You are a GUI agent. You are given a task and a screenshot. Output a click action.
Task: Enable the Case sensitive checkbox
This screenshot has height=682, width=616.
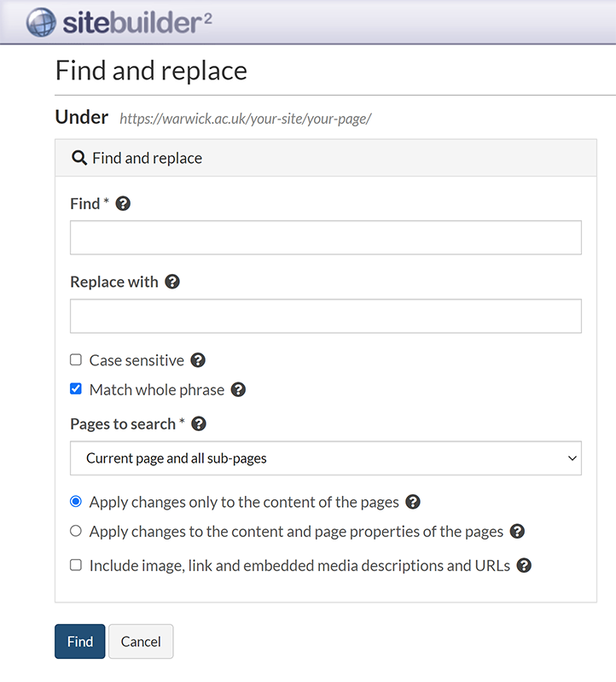click(x=76, y=360)
